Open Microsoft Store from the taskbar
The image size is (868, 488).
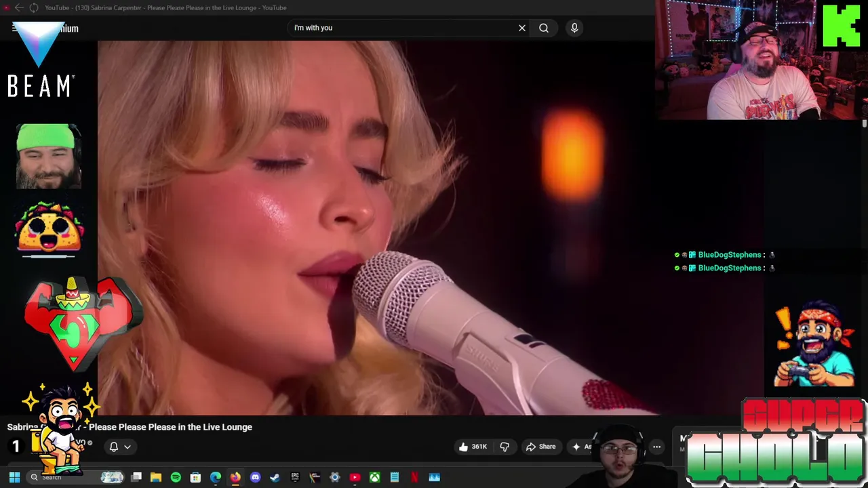(195, 477)
